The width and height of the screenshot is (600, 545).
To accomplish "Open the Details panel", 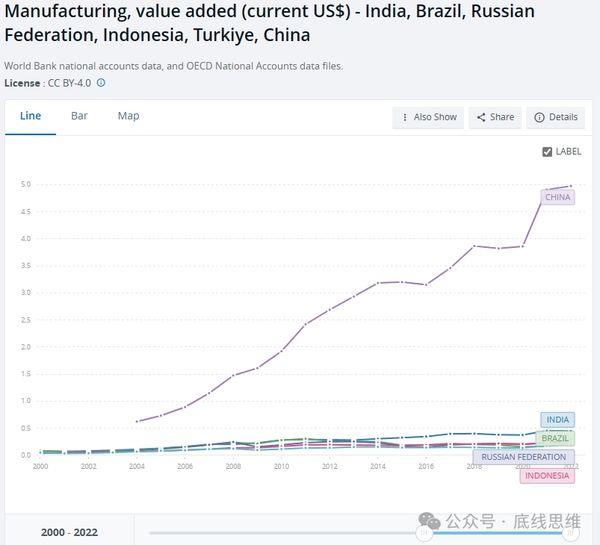I will pos(555,117).
